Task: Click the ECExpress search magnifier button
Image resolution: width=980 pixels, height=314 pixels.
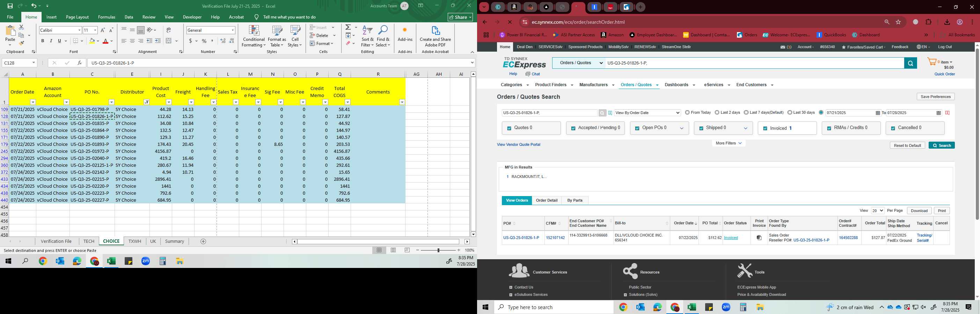Action: (910, 63)
